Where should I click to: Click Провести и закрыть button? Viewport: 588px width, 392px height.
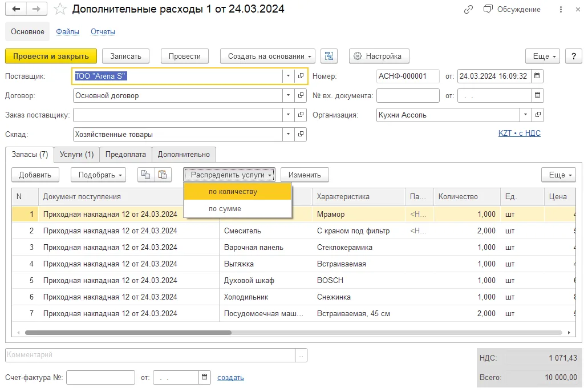tap(51, 56)
